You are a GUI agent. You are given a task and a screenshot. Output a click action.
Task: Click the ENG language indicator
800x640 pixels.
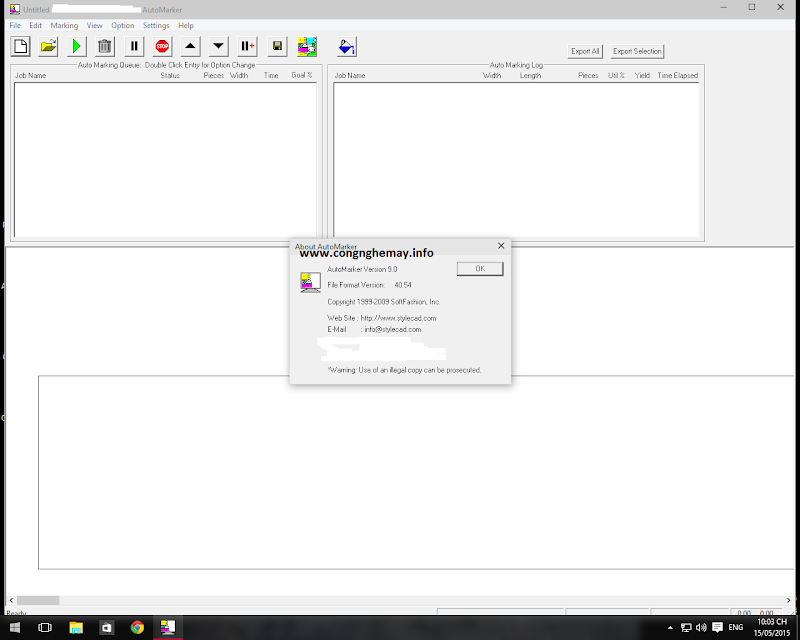click(x=736, y=627)
